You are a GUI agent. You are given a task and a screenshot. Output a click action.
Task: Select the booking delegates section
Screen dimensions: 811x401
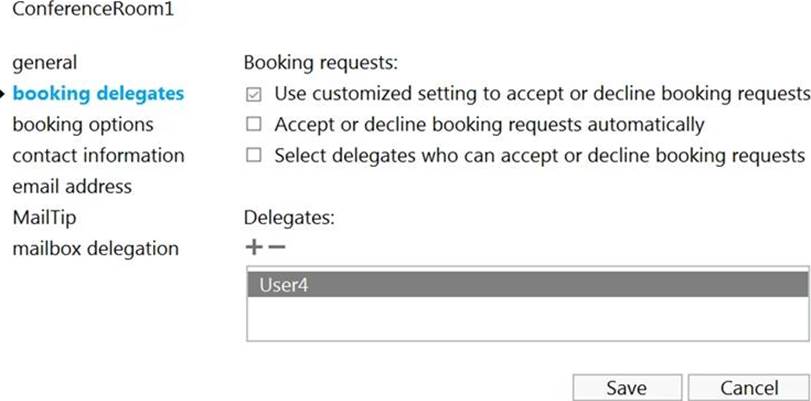tap(98, 94)
